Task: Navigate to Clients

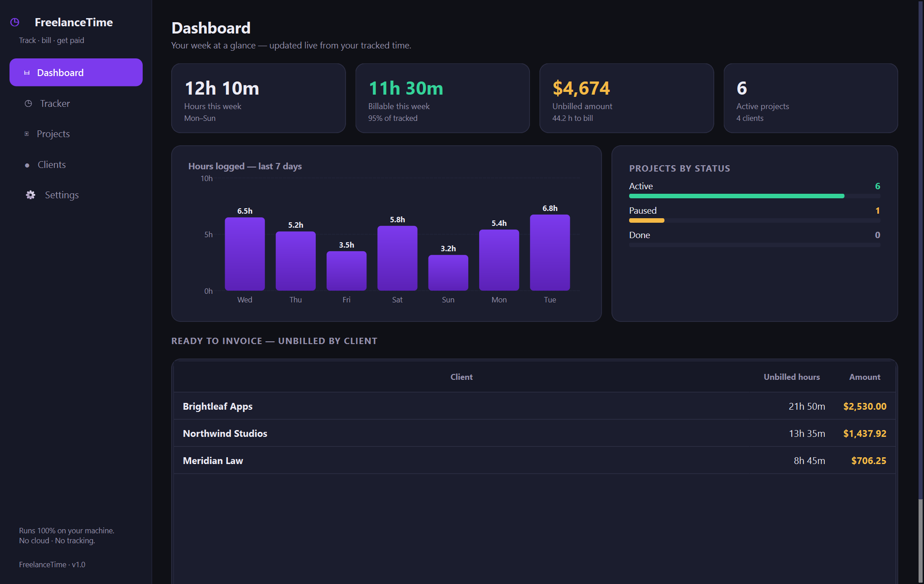Action: pyautogui.click(x=76, y=165)
